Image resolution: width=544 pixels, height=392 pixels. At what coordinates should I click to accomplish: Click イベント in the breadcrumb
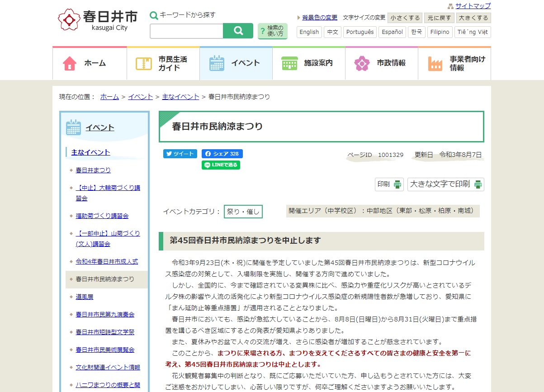click(x=141, y=97)
